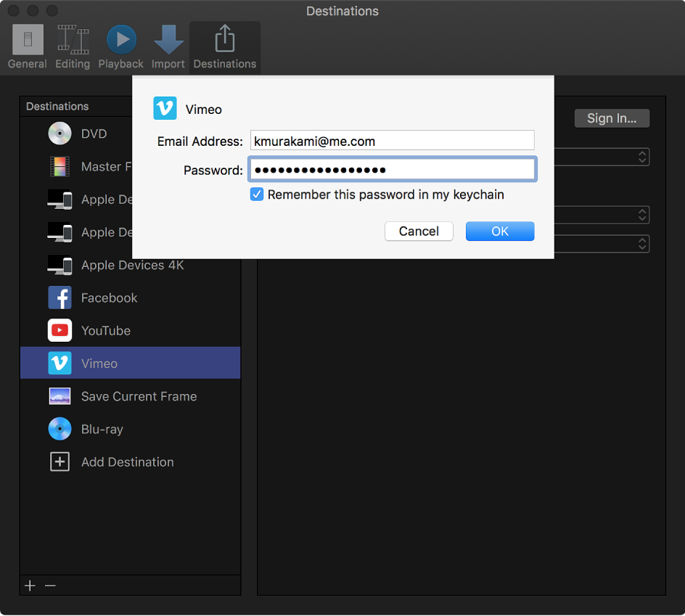Select the Destinations toolbar tab
The width and height of the screenshot is (685, 616).
(x=225, y=46)
